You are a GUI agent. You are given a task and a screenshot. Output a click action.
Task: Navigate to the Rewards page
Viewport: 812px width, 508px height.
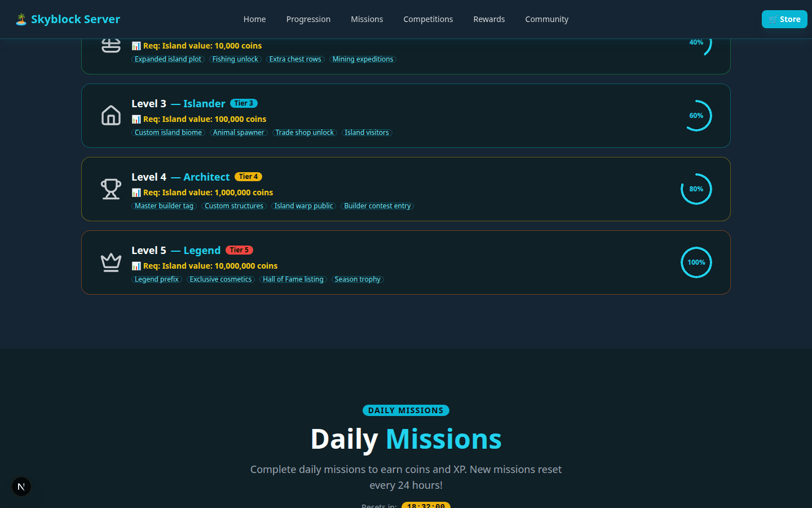(x=489, y=19)
